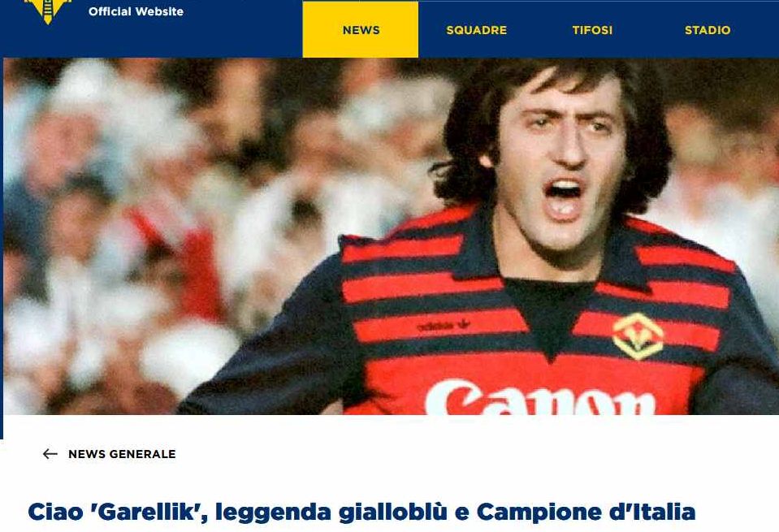Open the NEWS tab
Screen dimensions: 779x532
tap(361, 30)
